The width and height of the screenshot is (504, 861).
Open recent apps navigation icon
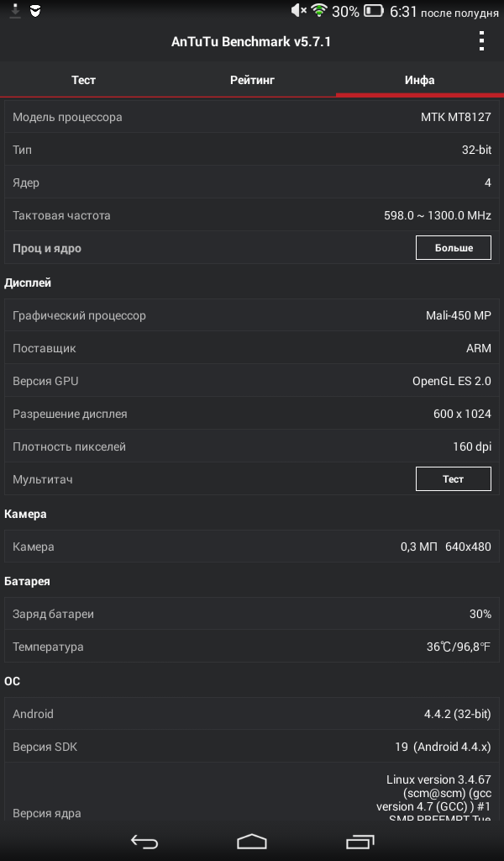coord(360,842)
